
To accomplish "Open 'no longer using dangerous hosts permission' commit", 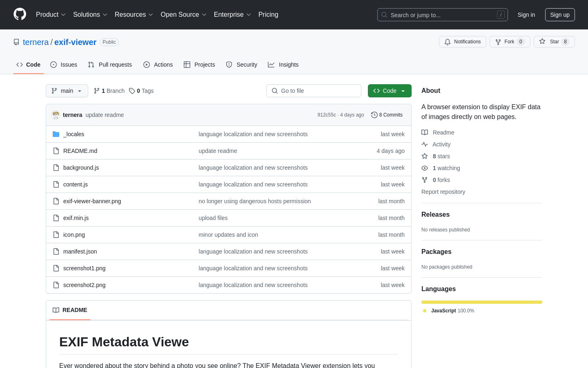I will pyautogui.click(x=255, y=201).
